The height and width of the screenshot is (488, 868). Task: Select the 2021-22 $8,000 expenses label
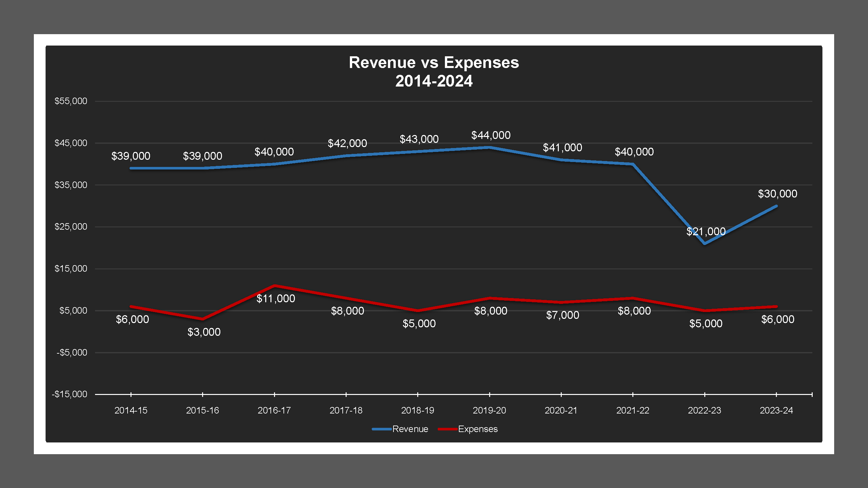(x=634, y=311)
